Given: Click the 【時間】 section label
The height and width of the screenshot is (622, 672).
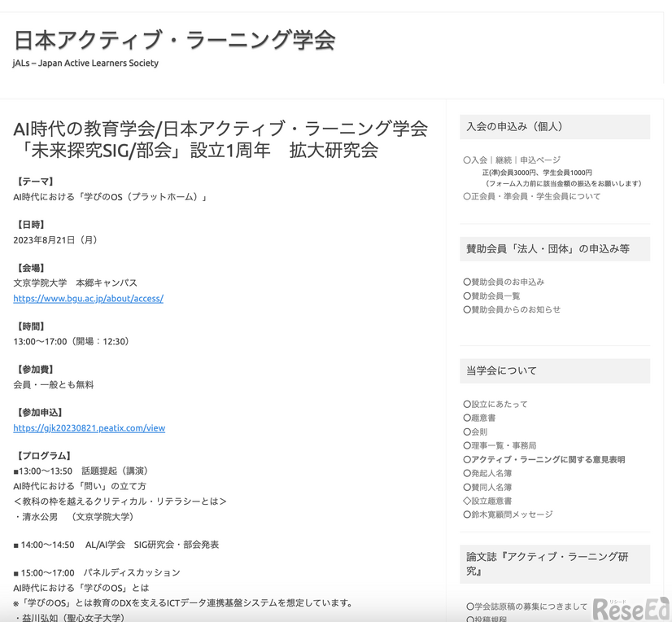Looking at the screenshot, I should 29,326.
